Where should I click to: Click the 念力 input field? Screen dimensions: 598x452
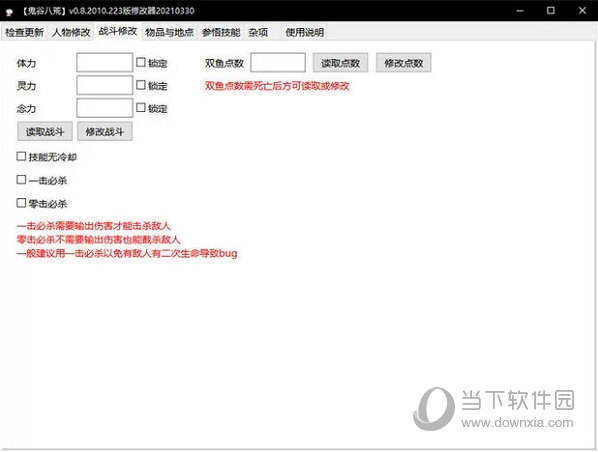[104, 108]
